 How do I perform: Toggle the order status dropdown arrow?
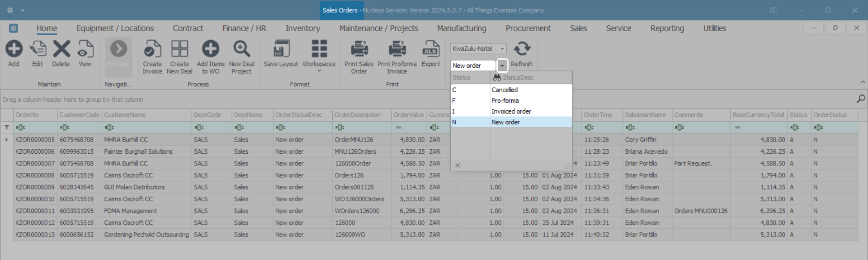click(502, 66)
